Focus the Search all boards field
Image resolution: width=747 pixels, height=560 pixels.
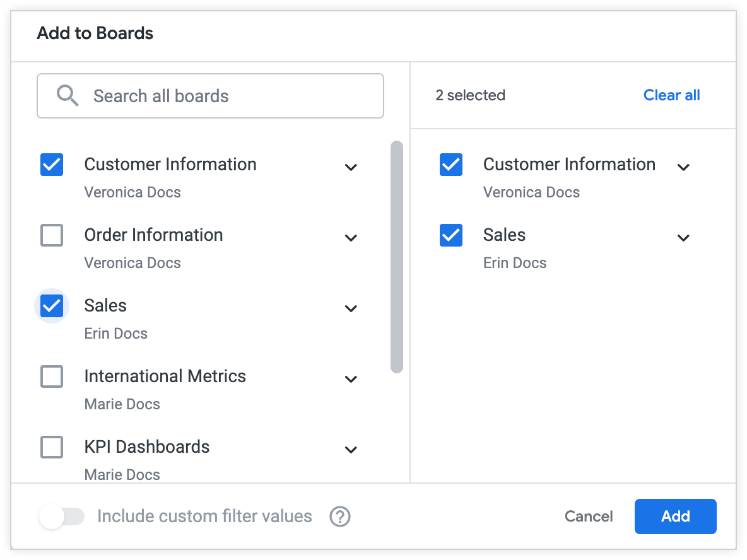227,96
